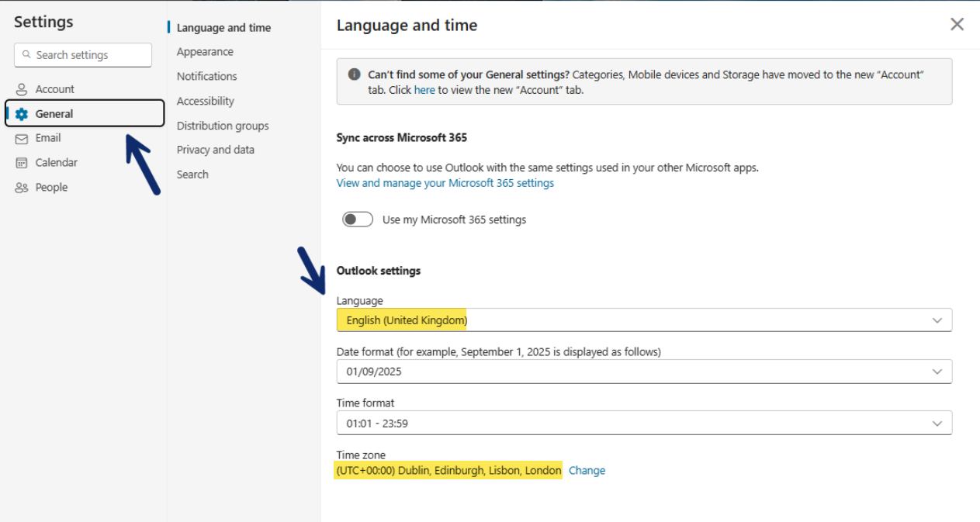Click the 'Time zone' label
This screenshot has height=522, width=980.
click(361, 455)
